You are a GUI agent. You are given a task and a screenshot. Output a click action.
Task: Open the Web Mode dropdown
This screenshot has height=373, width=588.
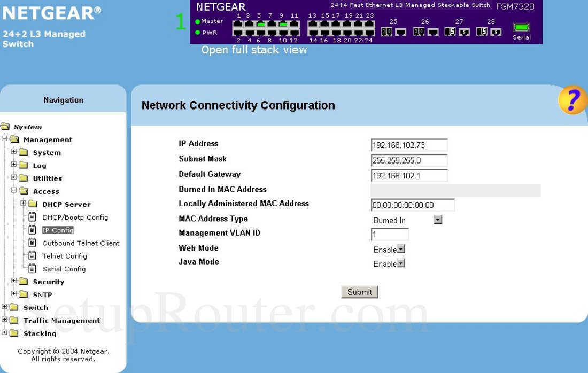(401, 250)
